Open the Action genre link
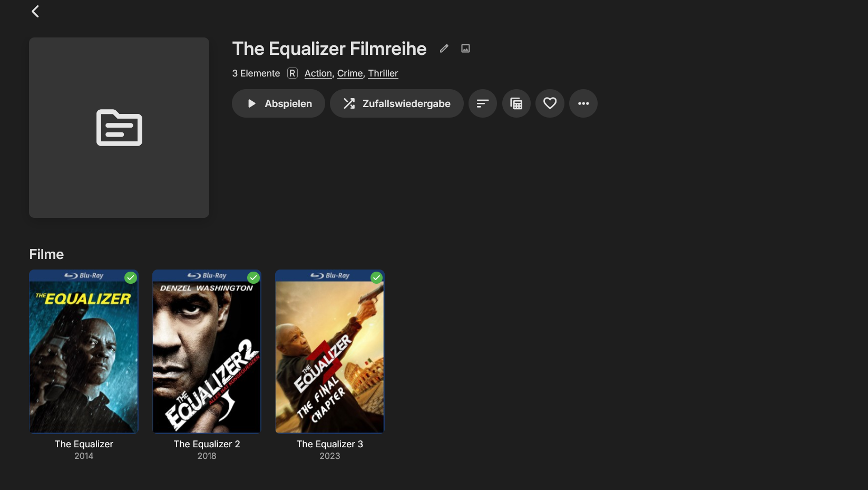This screenshot has height=490, width=868. tap(318, 73)
